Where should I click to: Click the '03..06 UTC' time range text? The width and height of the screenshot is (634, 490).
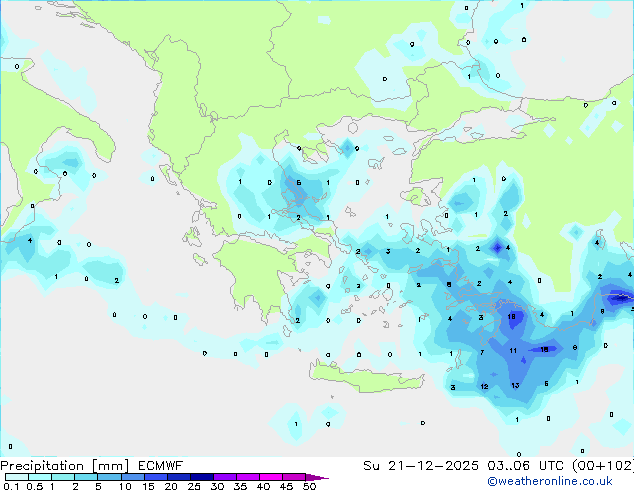[526, 466]
